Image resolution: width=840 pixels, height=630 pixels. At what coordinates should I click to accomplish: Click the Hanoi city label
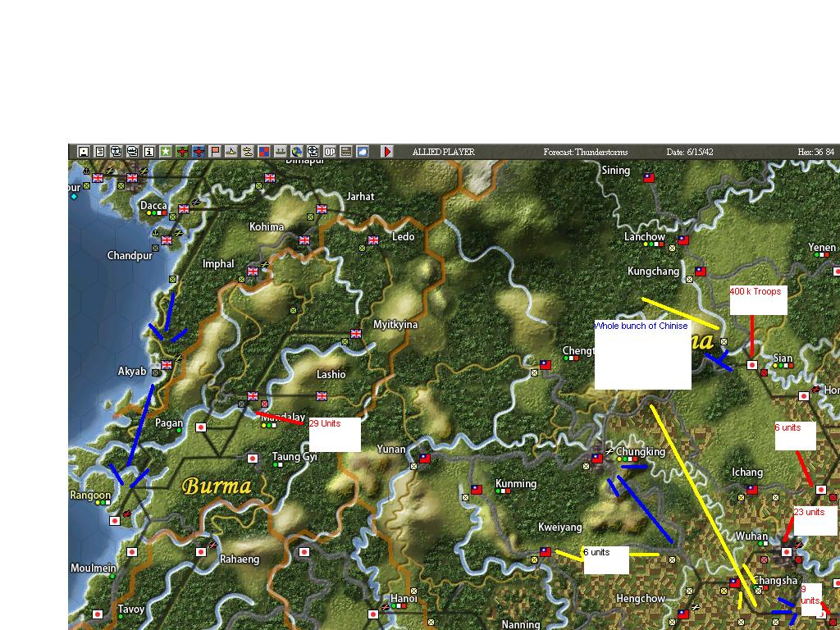[404, 598]
